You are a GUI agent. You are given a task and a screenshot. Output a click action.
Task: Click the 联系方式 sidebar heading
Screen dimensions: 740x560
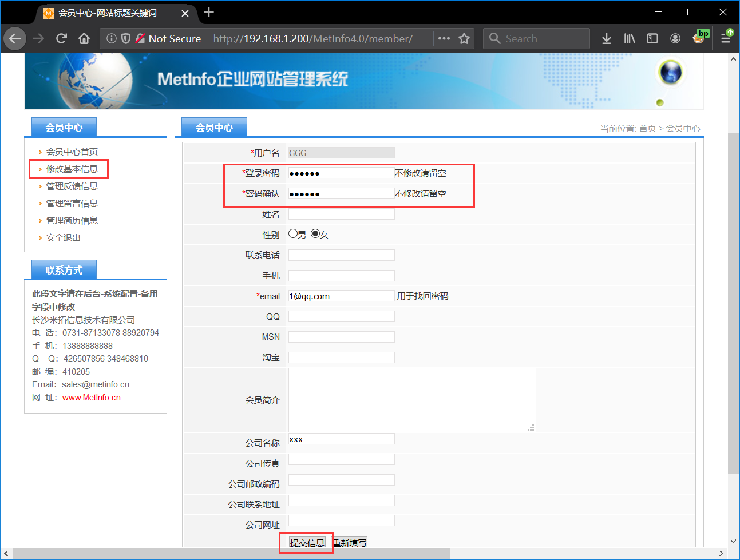click(64, 269)
